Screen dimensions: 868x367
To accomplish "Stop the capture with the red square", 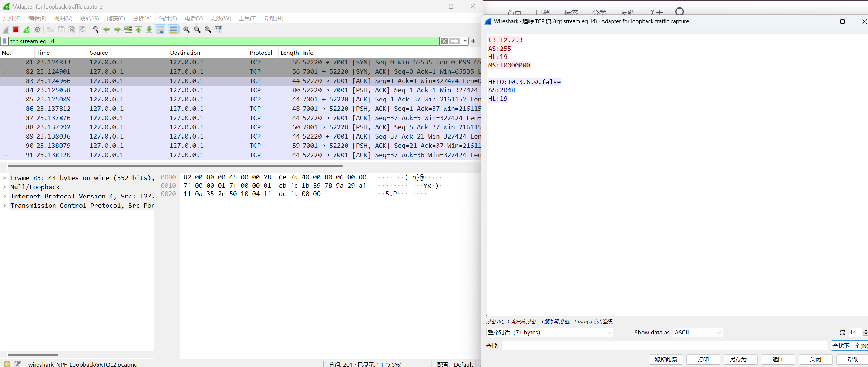I will 16,30.
